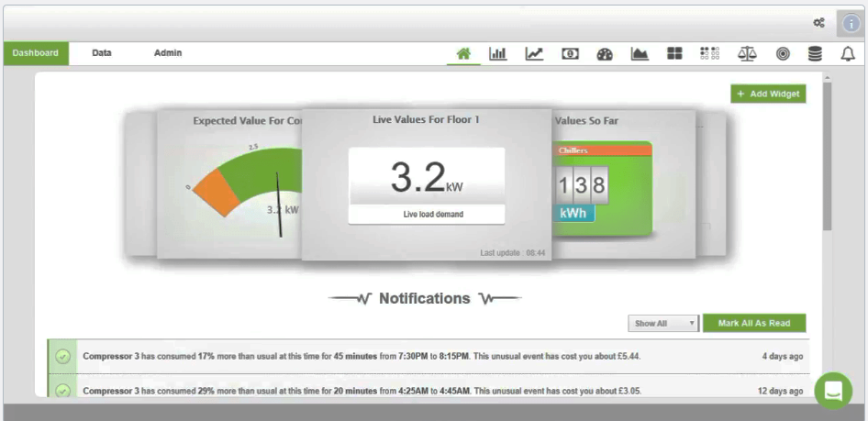Screen dimensions: 868x421
Task: Select the Values So Far Chillers card
Action: (x=623, y=184)
